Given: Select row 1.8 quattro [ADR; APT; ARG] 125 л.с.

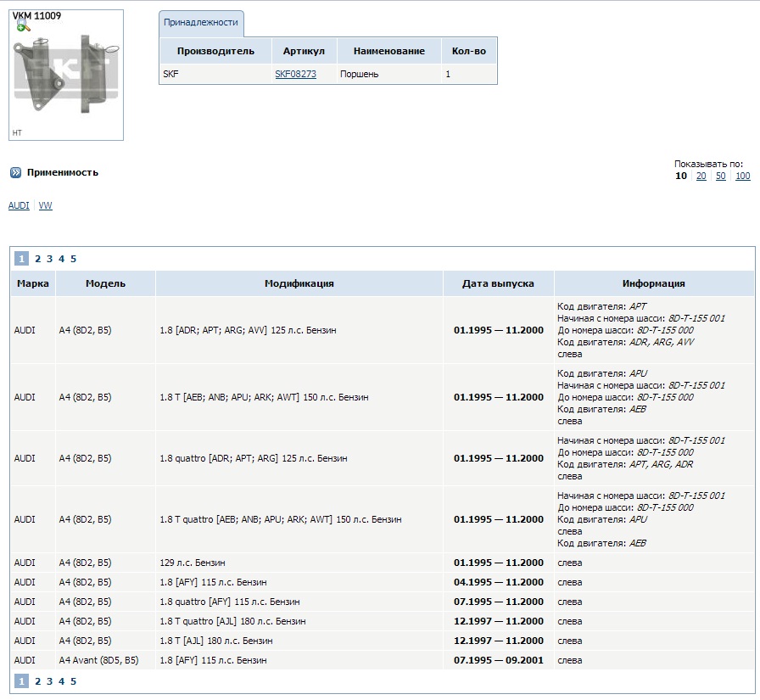Looking at the screenshot, I should [x=383, y=458].
